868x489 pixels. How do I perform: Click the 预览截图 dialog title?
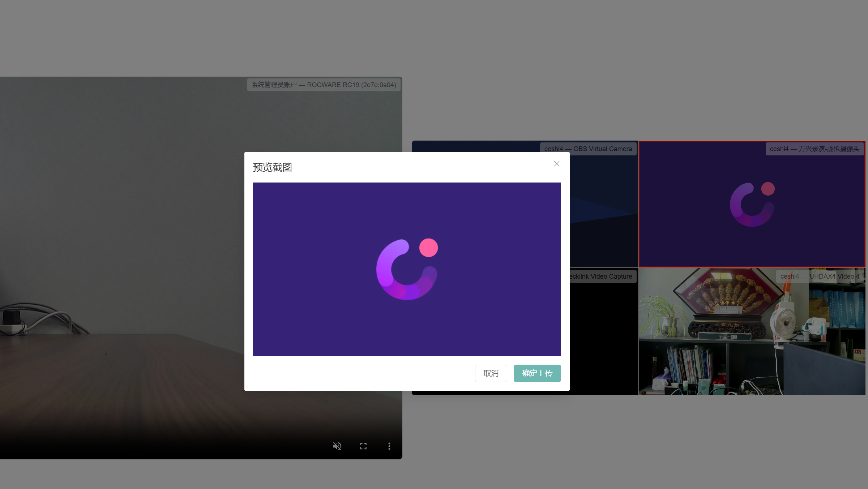(272, 167)
